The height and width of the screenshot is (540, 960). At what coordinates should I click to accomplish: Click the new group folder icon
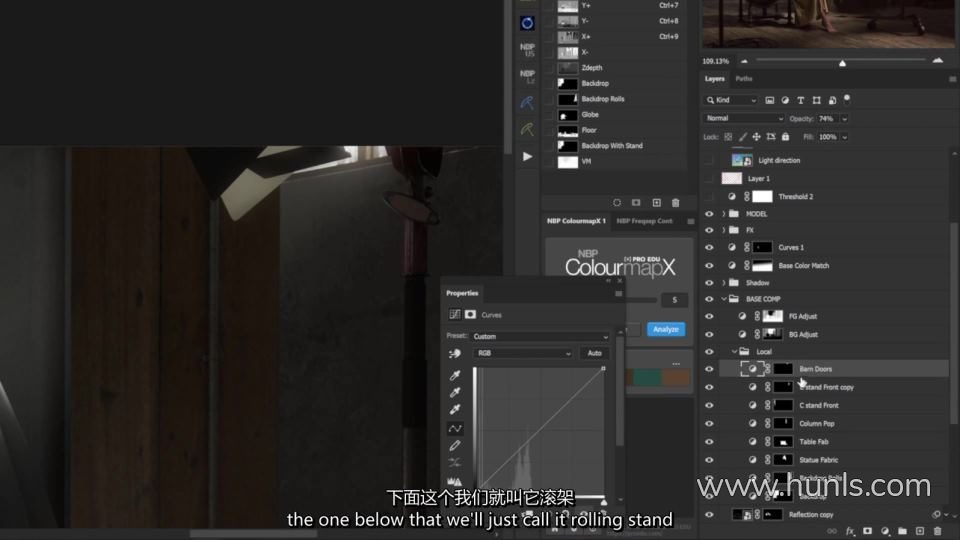tap(902, 531)
